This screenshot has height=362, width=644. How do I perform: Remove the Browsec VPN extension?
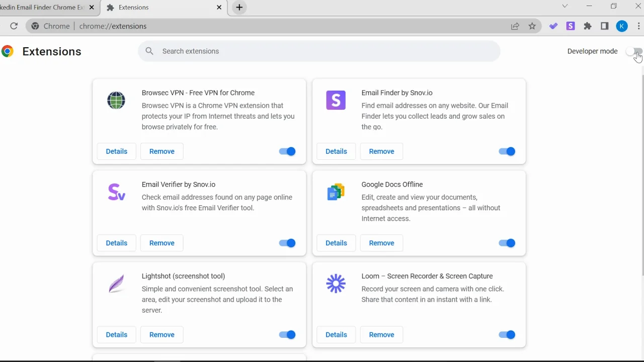click(x=162, y=151)
